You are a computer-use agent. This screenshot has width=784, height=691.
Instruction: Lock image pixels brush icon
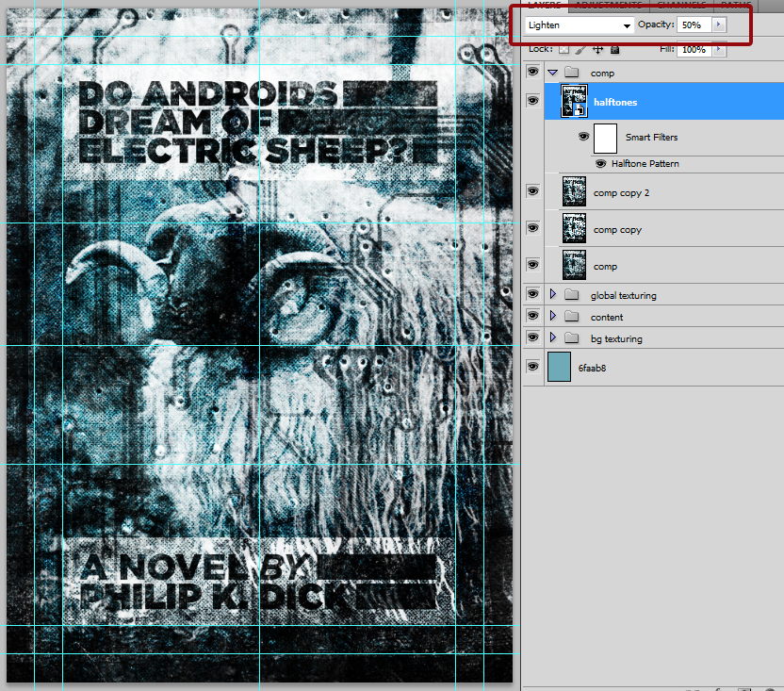pos(580,49)
